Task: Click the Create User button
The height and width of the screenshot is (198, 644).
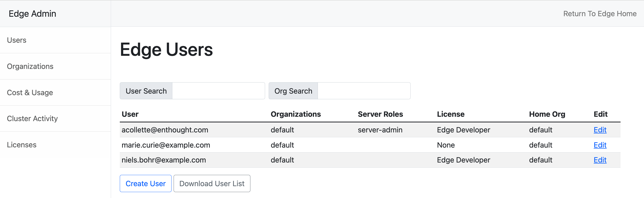Action: (146, 183)
